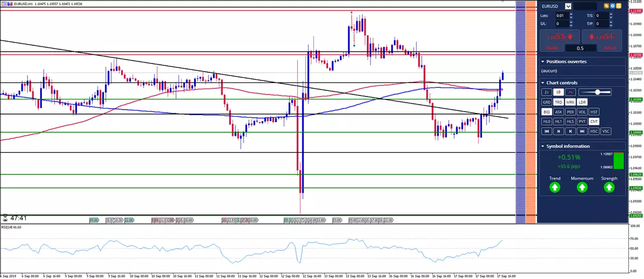The height and width of the screenshot is (279, 644).
Task: Adjust T/P with the stepper arrows
Action: pos(611,24)
